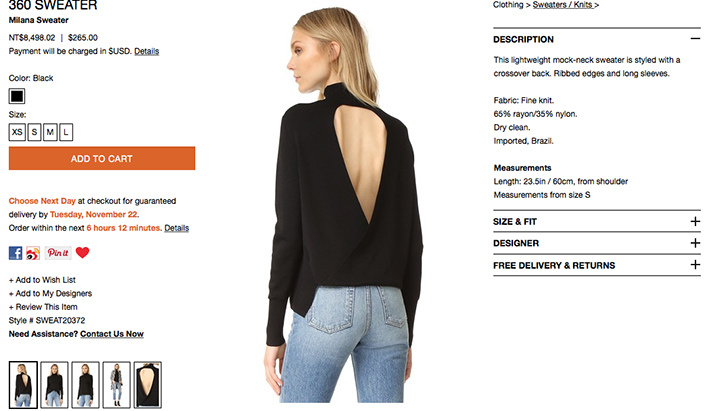Click the Pin it Pinterest button

click(x=58, y=253)
